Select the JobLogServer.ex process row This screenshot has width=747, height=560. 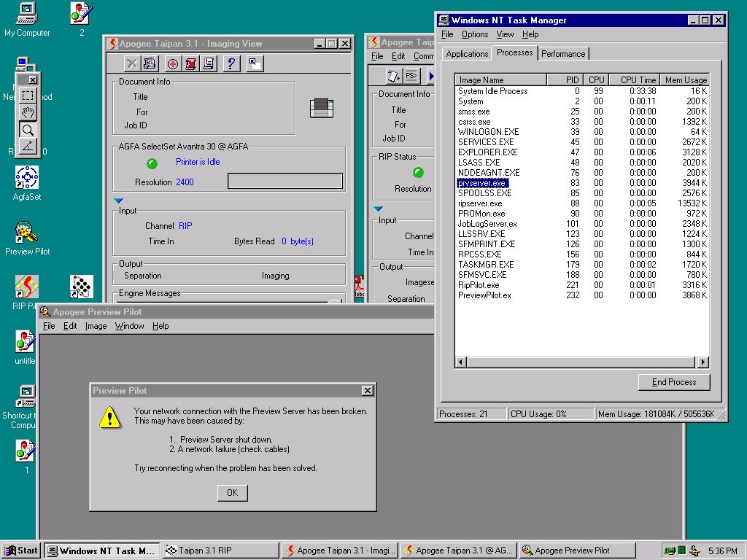point(582,224)
